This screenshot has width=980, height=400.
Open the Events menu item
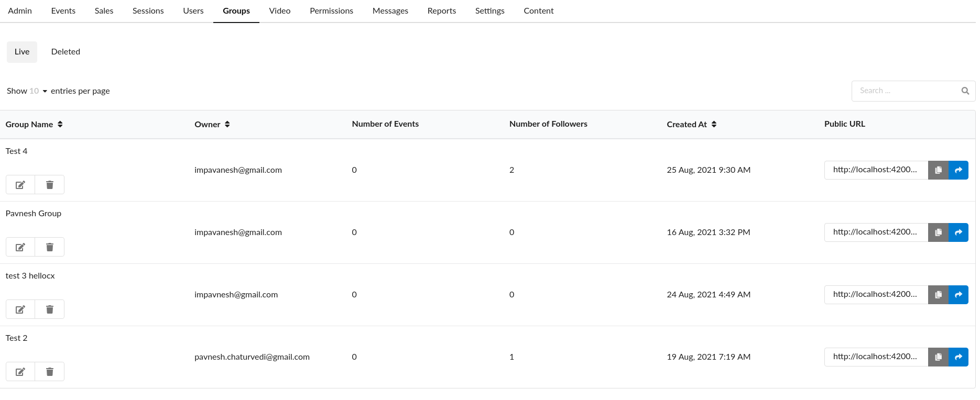[63, 11]
